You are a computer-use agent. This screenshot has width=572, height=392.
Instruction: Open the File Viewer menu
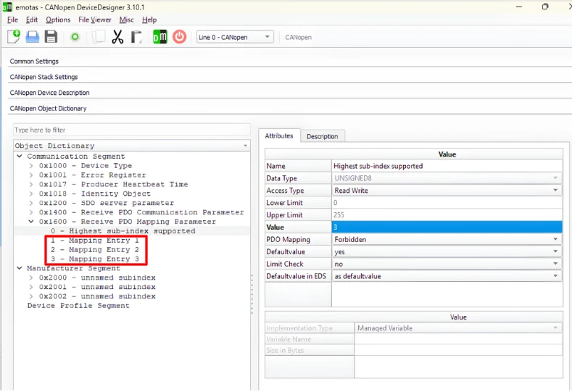click(95, 20)
